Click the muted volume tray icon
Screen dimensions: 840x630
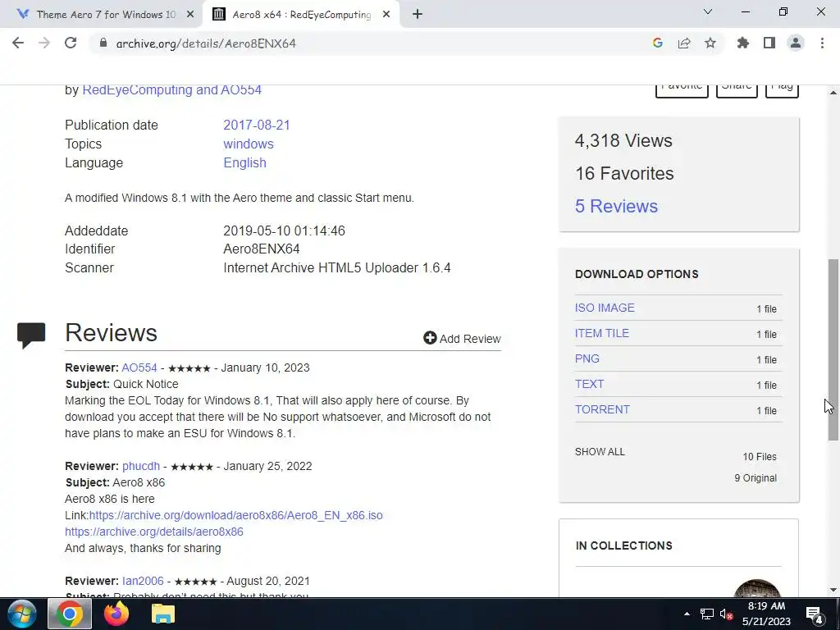click(727, 614)
